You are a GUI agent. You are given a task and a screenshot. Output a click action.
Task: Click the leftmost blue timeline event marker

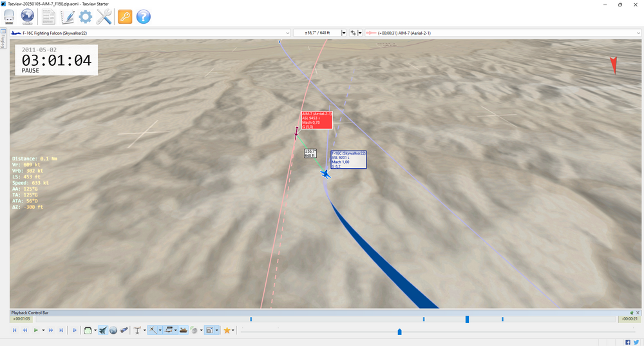pyautogui.click(x=251, y=319)
